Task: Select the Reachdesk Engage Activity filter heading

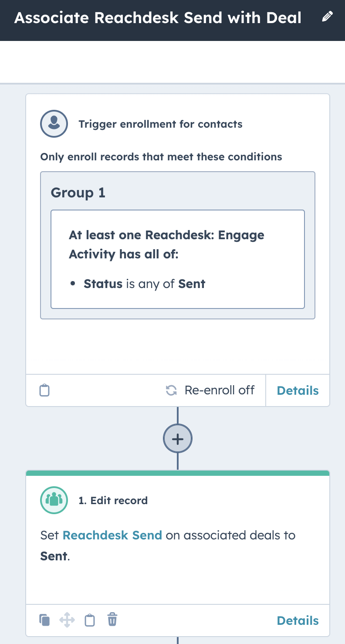Action: pyautogui.click(x=166, y=244)
